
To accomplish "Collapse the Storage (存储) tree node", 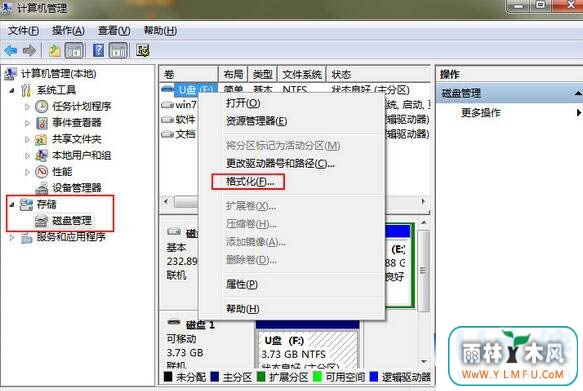I will (12, 204).
